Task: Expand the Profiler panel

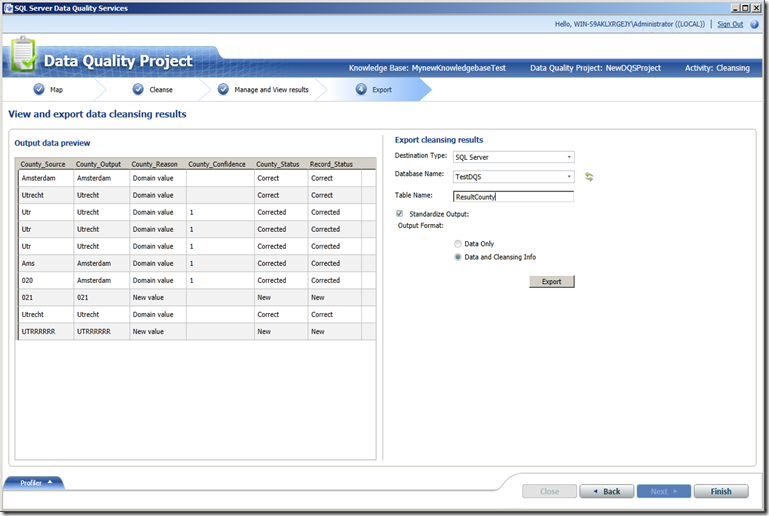Action: point(35,482)
